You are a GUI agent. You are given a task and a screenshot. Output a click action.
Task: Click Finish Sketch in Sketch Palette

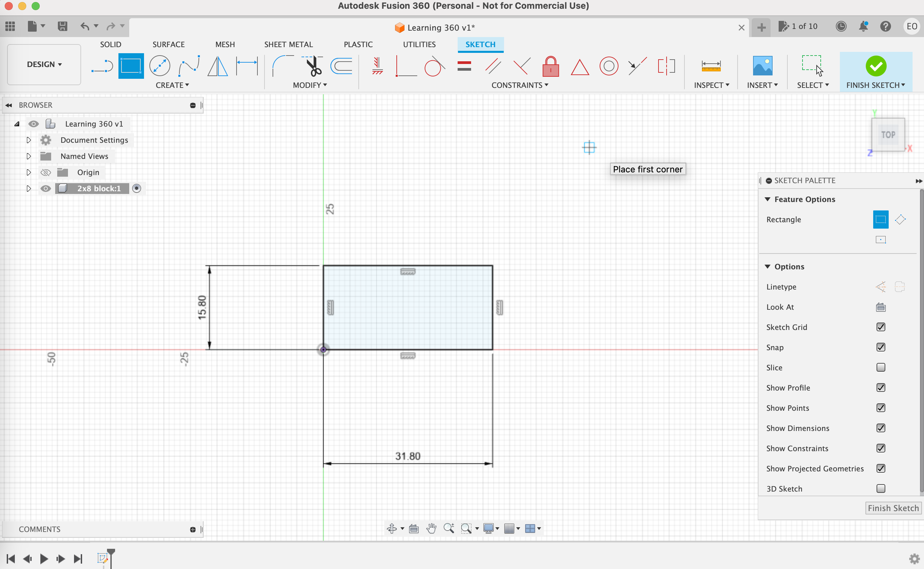[x=893, y=508]
